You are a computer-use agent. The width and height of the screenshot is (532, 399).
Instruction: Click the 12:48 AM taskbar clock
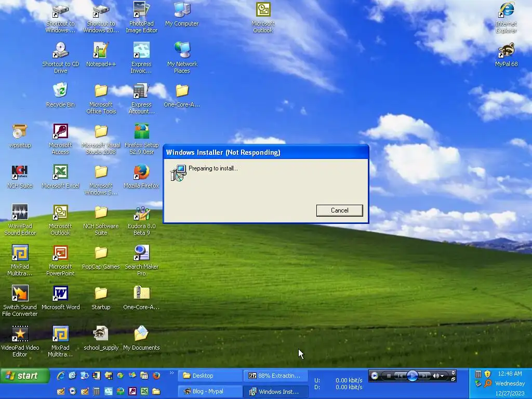click(x=510, y=374)
